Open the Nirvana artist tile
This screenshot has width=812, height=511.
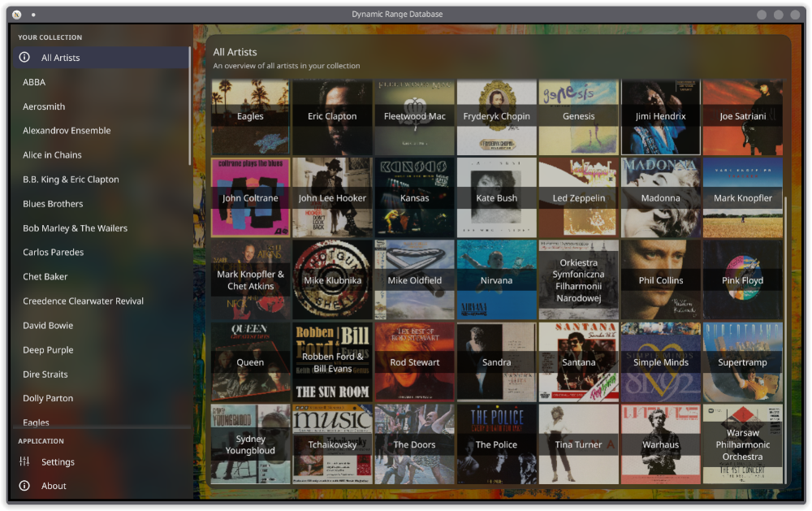pos(496,279)
